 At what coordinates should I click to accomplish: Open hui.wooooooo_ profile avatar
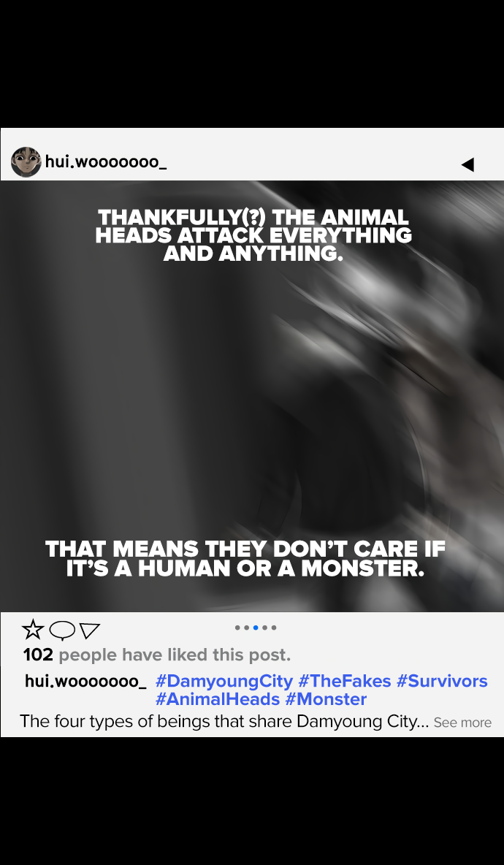click(x=26, y=161)
